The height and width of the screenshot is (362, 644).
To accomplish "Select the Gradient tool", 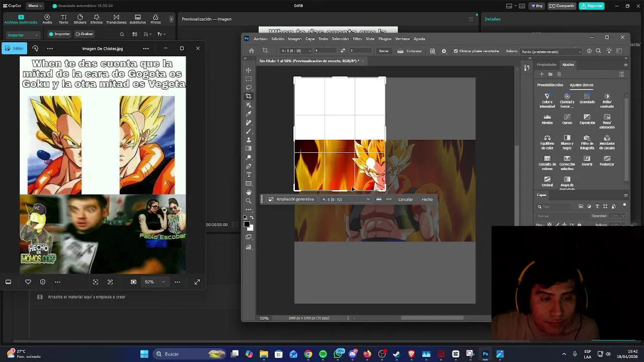I will pos(249,148).
